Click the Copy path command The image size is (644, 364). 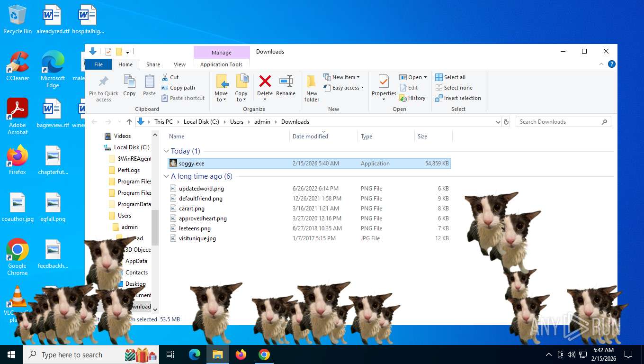[x=178, y=88]
